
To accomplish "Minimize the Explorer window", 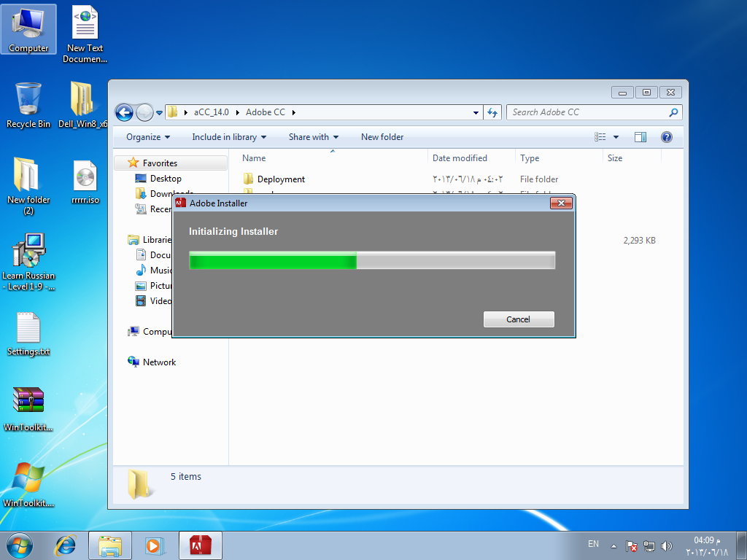I will tap(622, 93).
